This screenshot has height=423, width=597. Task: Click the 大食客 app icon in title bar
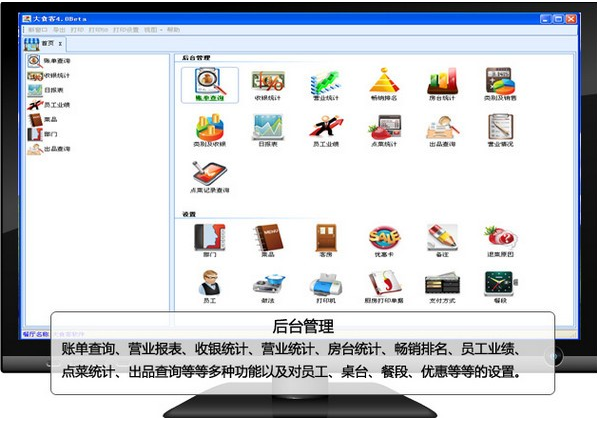click(x=27, y=18)
